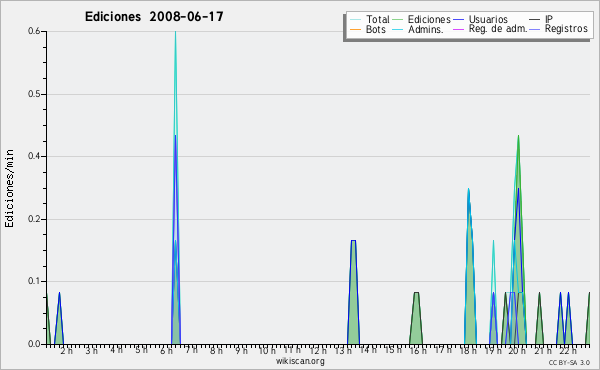This screenshot has height=370, width=600.
Task: Click the '17 h' x-axis label
Action: (443, 350)
